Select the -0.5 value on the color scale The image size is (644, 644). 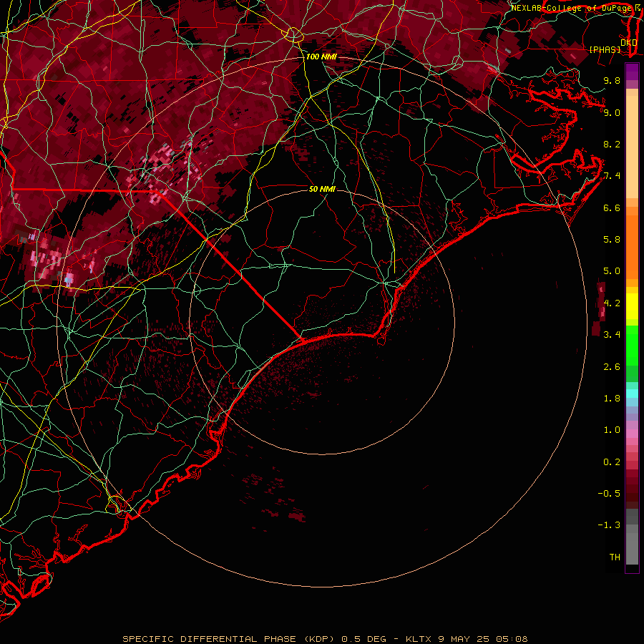(609, 494)
